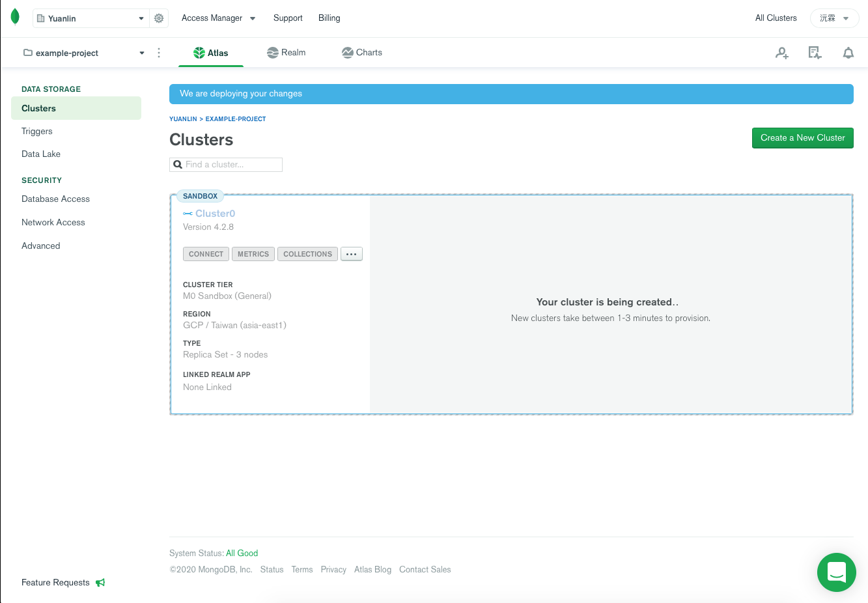
Task: Click the EXAMPLE-PROJECT breadcrumb link
Action: pos(236,119)
